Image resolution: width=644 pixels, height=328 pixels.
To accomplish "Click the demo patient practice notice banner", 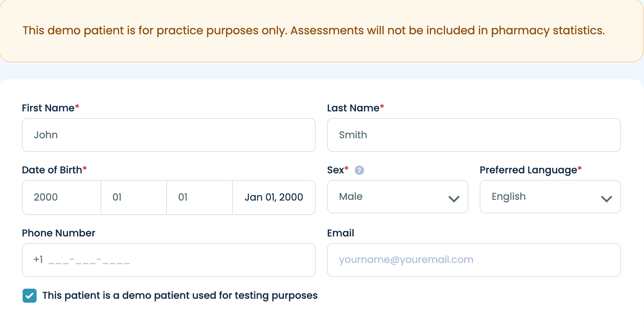I will point(322,31).
